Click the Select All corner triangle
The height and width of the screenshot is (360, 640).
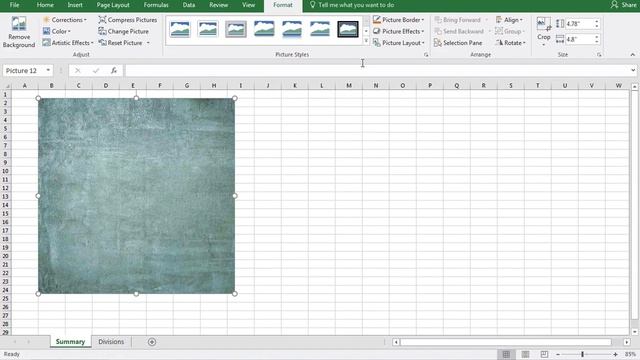click(x=6, y=85)
